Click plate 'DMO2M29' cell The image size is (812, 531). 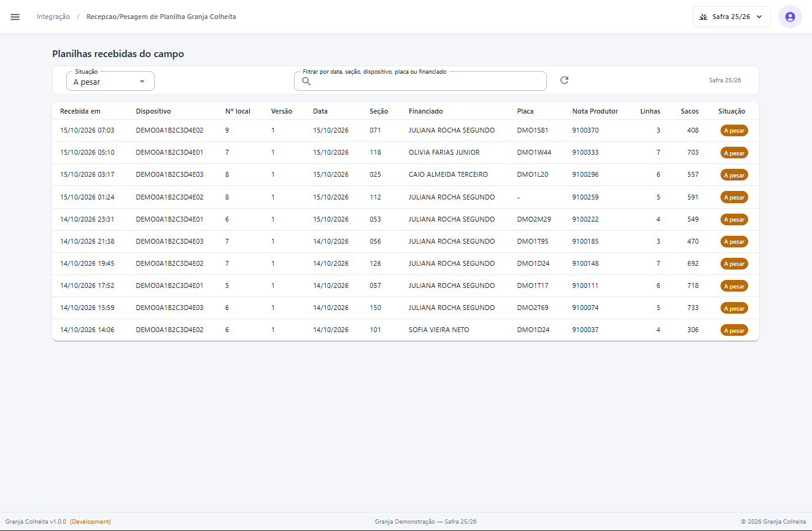click(x=534, y=219)
